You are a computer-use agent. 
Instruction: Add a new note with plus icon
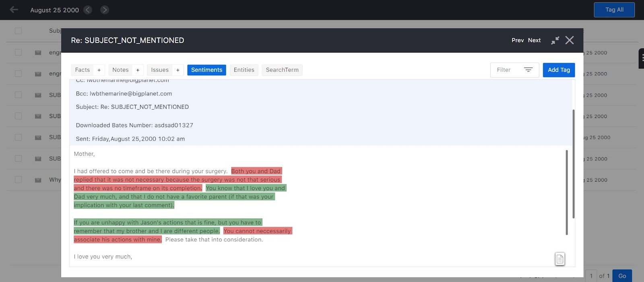(138, 70)
